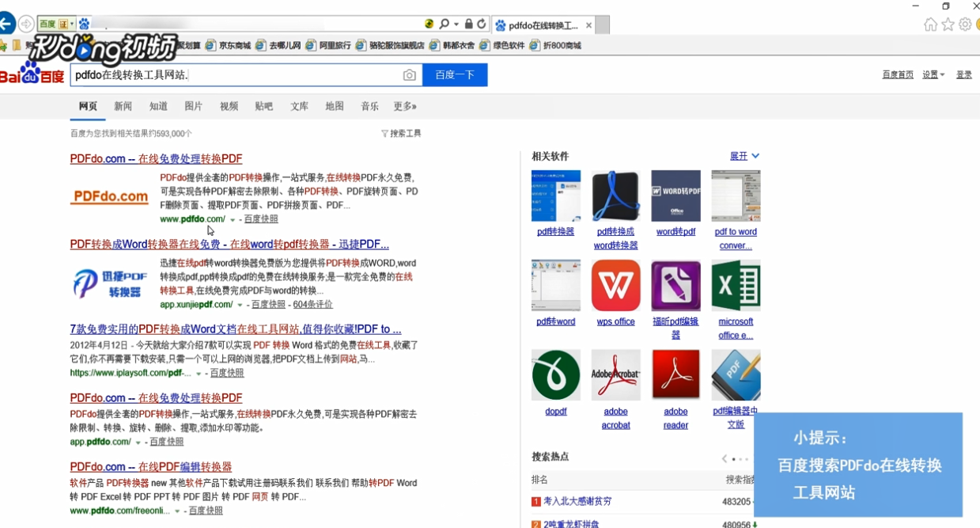This screenshot has height=528, width=980.
Task: Click the Adobe Reader icon thumbnail
Action: tap(675, 374)
